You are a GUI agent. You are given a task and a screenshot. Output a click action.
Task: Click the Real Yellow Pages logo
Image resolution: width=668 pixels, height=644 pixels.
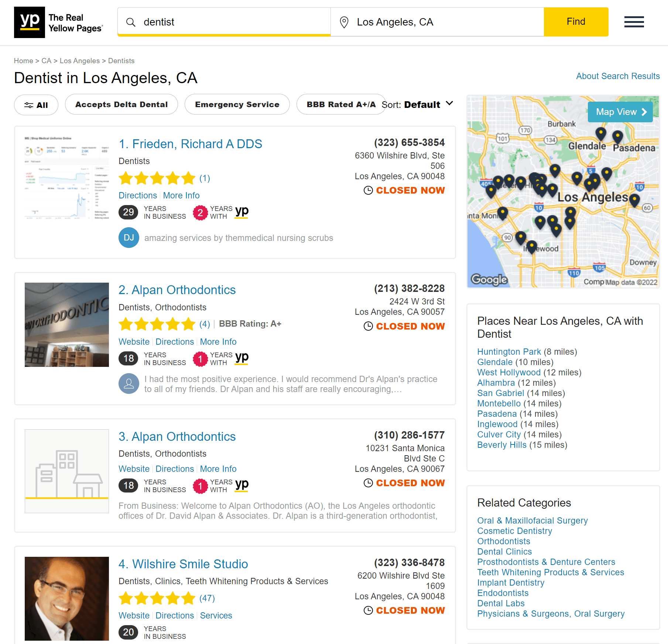pyautogui.click(x=58, y=22)
